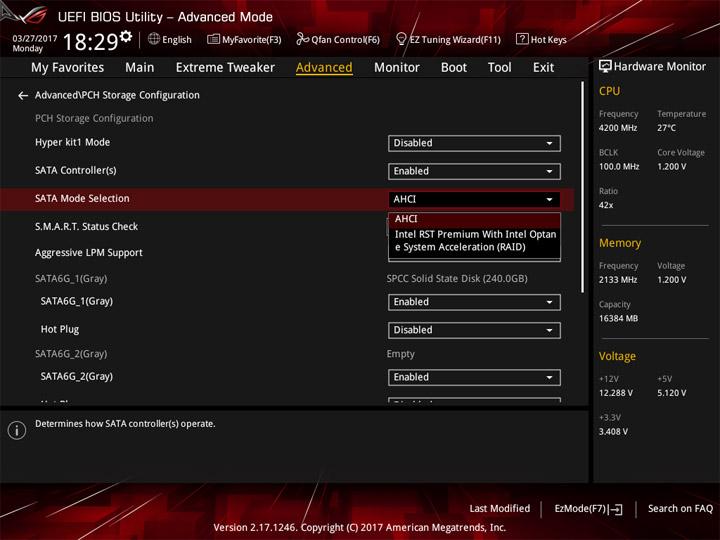Image resolution: width=720 pixels, height=540 pixels.
Task: Switch to Main tab
Action: 140,68
